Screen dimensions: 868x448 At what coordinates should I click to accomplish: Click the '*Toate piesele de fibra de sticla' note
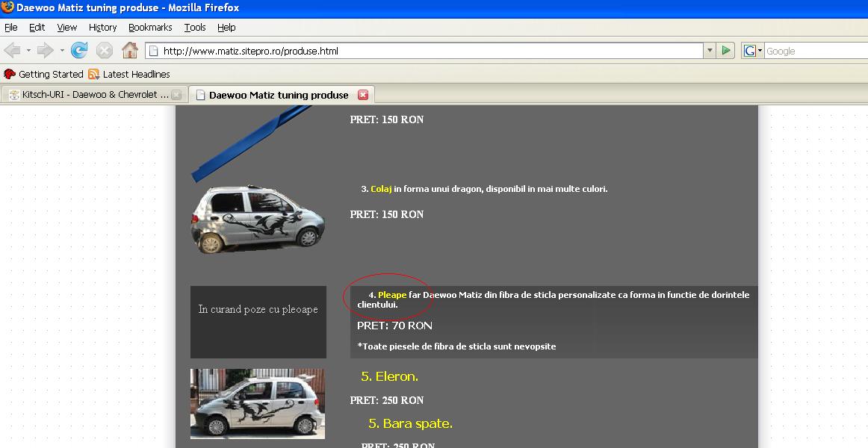click(x=456, y=346)
